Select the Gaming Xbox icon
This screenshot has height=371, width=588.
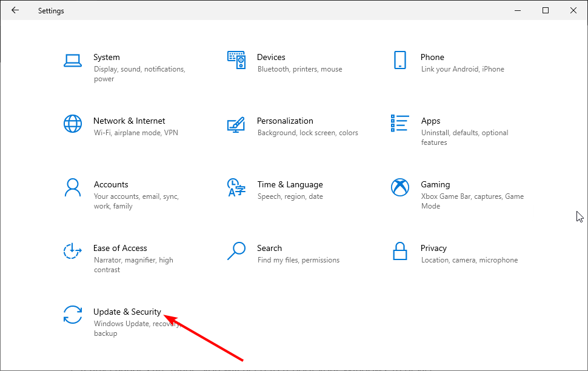(399, 187)
